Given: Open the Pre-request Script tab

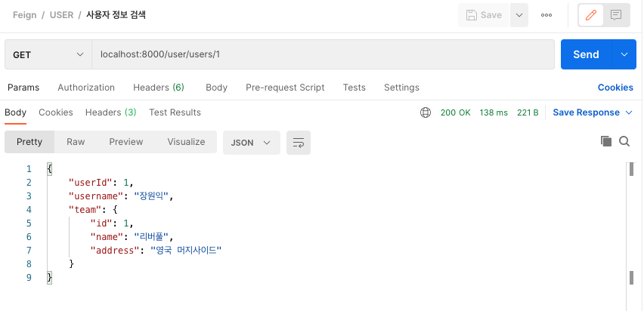Looking at the screenshot, I should (x=285, y=88).
